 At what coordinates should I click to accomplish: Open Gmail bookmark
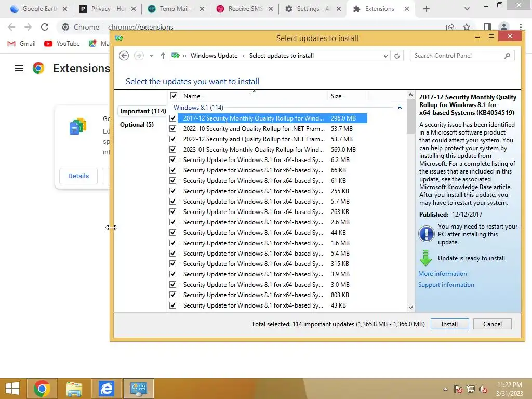tap(21, 44)
